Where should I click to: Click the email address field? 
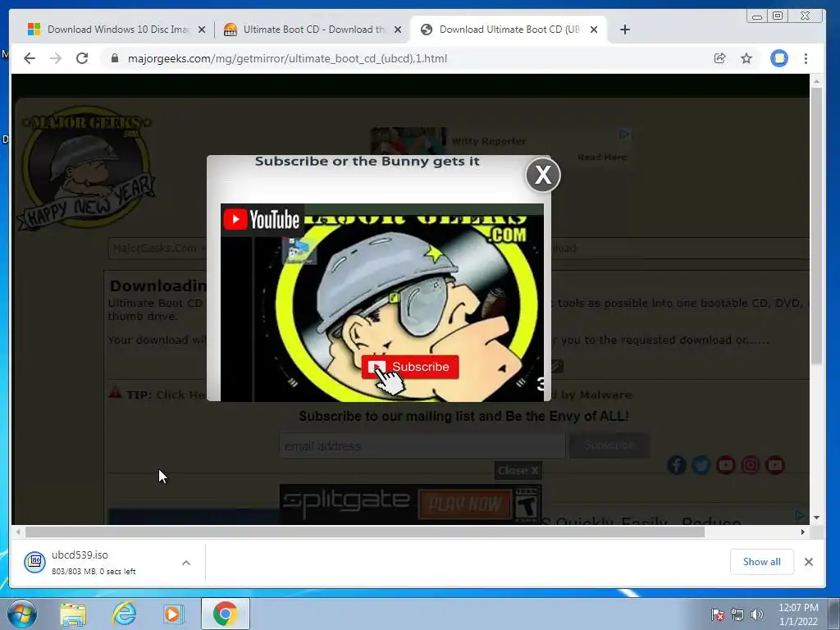[x=422, y=445]
